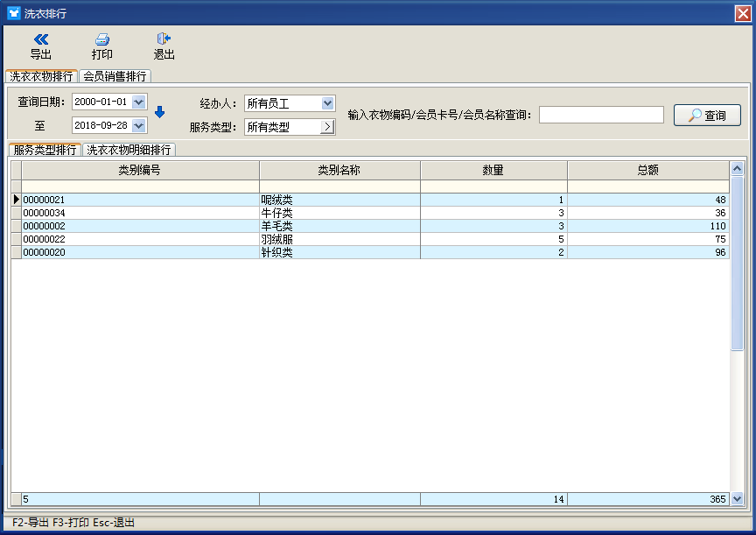Image resolution: width=756 pixels, height=535 pixels.
Task: Click the Exit (退出) toolbar icon
Action: (164, 39)
